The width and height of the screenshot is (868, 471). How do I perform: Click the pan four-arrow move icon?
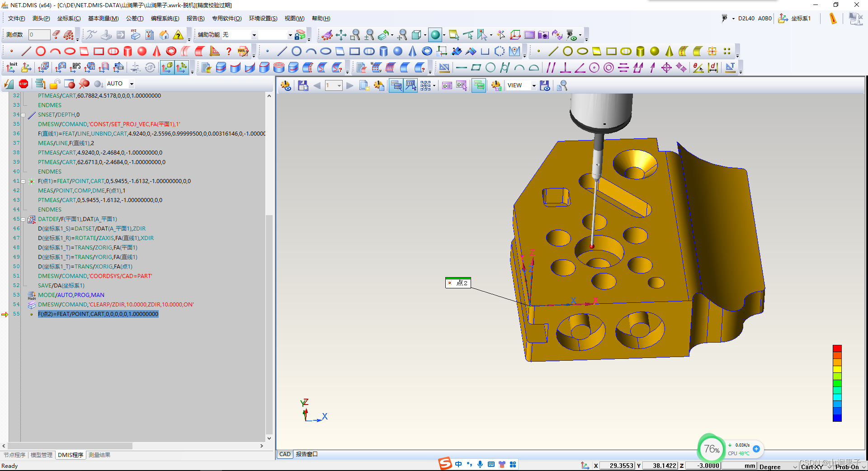click(341, 35)
